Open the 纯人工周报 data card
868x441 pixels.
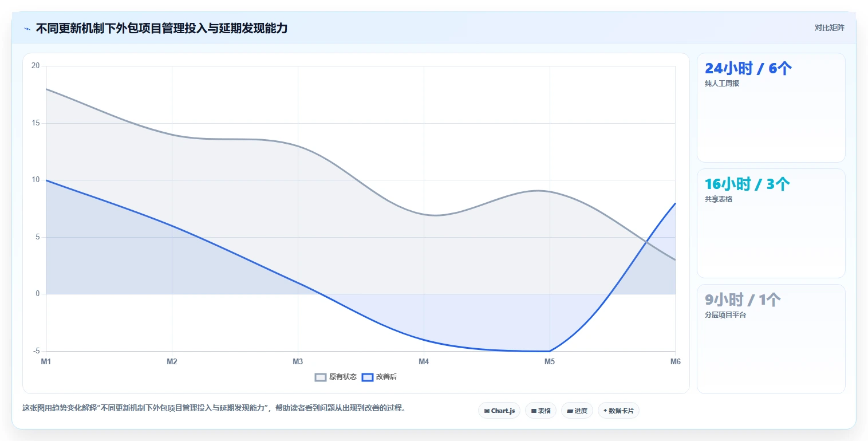pos(771,108)
